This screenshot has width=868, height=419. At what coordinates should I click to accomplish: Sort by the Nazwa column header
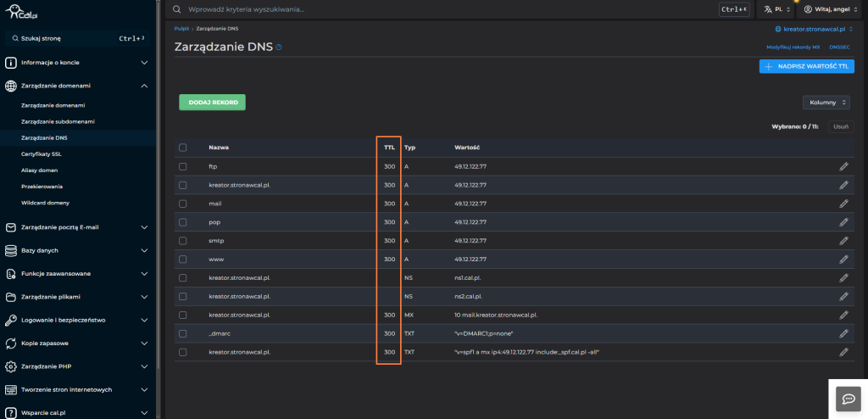(x=219, y=148)
